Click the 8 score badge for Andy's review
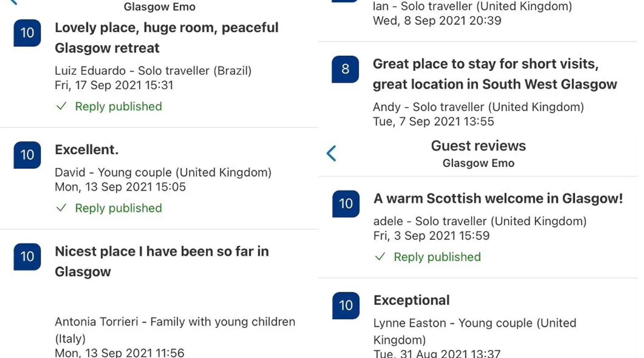The height and width of the screenshot is (358, 644). (345, 69)
